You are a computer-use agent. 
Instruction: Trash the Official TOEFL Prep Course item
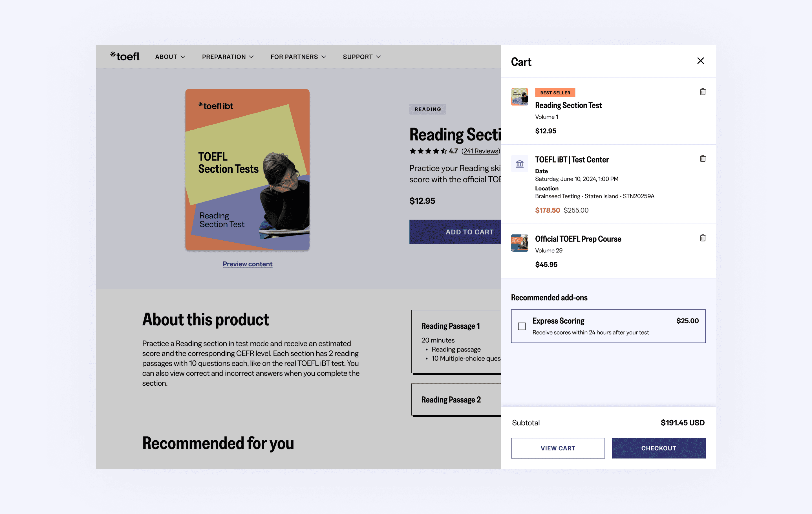[x=702, y=238]
